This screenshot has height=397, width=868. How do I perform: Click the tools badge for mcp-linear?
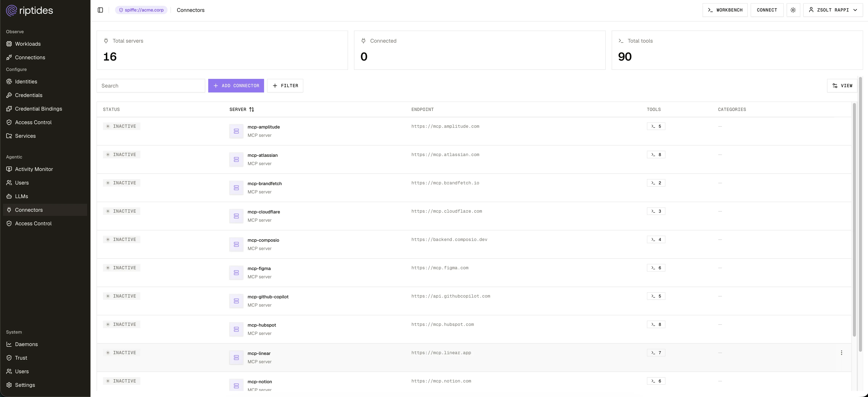656,353
